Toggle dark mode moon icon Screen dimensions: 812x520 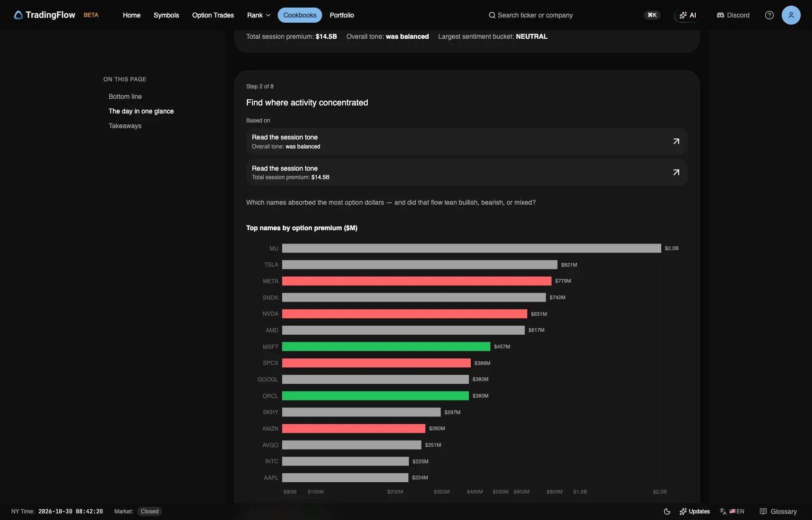pos(667,511)
